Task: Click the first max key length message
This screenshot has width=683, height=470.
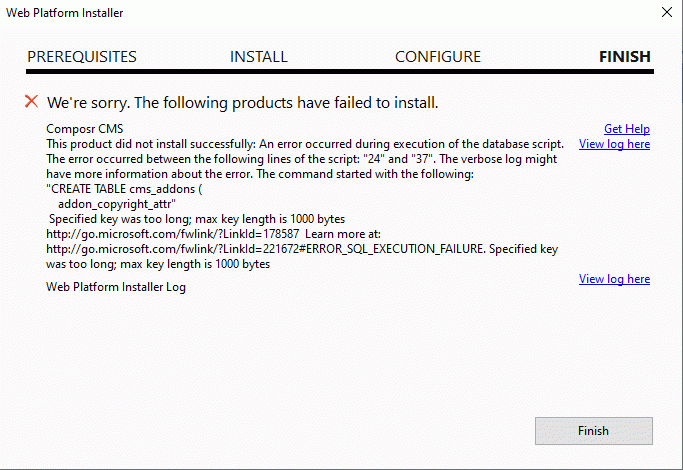Action: coord(197,219)
